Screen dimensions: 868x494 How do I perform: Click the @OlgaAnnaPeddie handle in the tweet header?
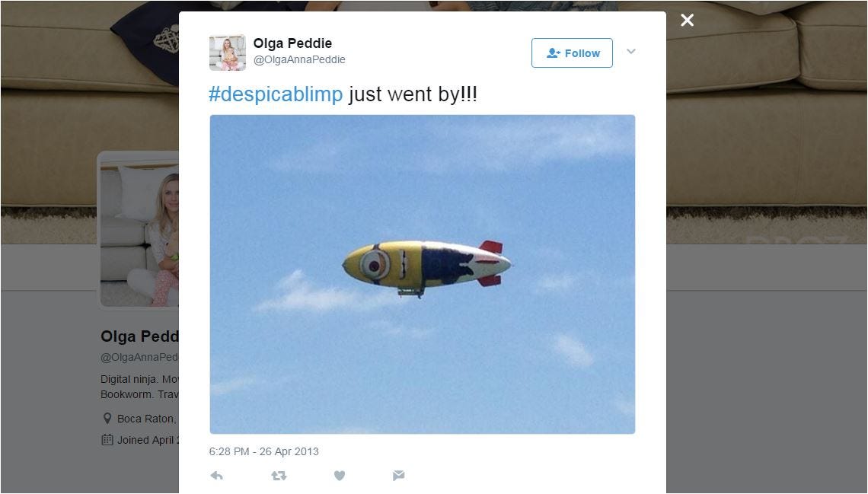point(299,59)
